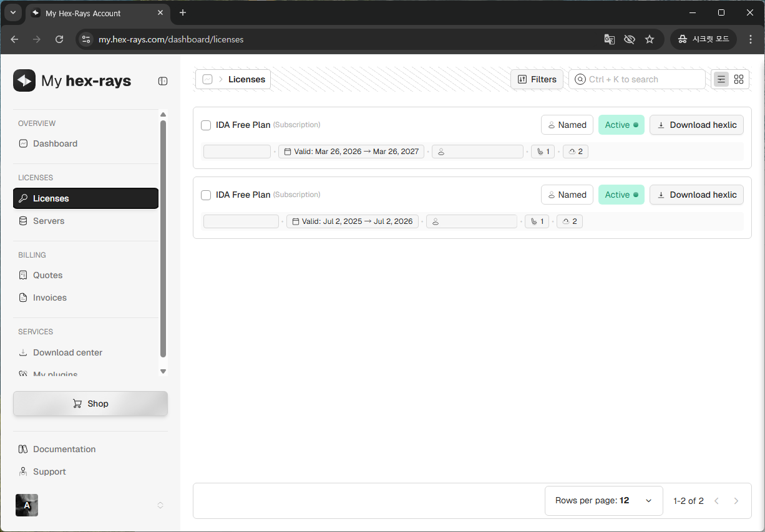Focus the Ctrl + K search field
This screenshot has width=765, height=532.
(636, 79)
